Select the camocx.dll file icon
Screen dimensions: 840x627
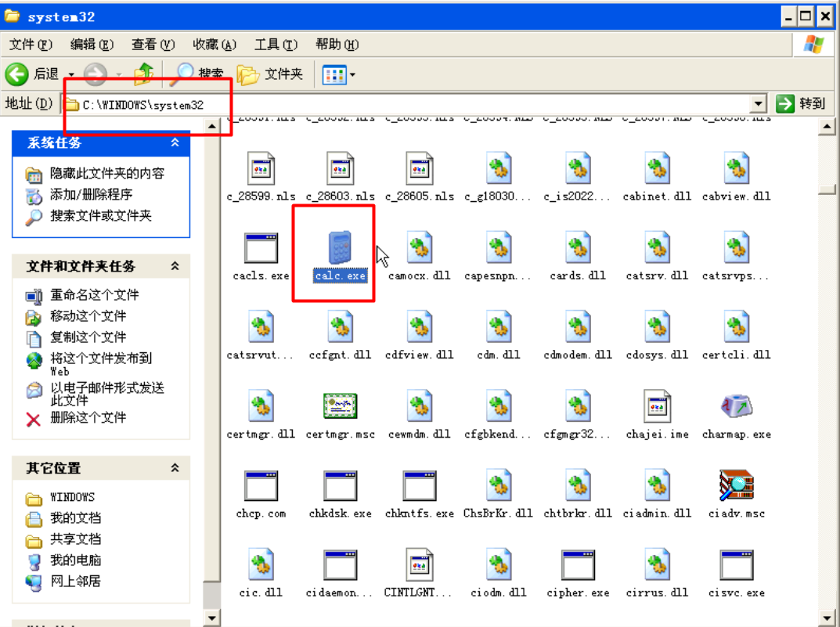tap(420, 247)
